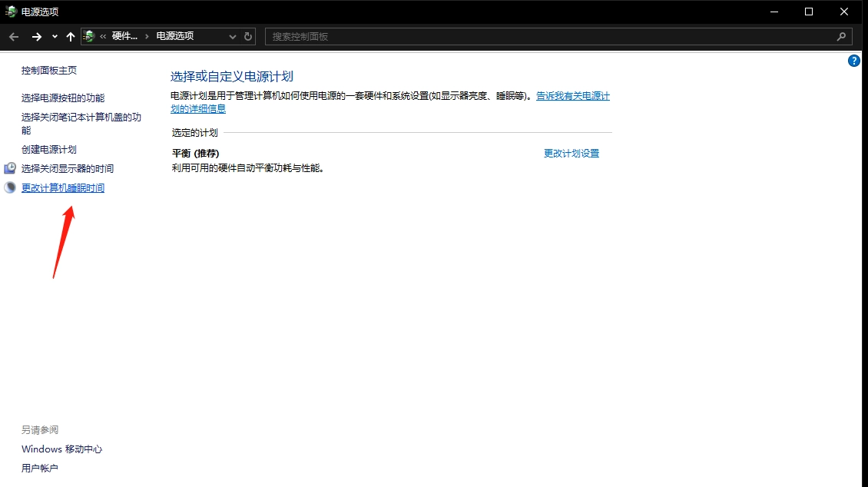868x487 pixels.
Task: Select the 电源选项 breadcrumb segment
Action: point(175,37)
